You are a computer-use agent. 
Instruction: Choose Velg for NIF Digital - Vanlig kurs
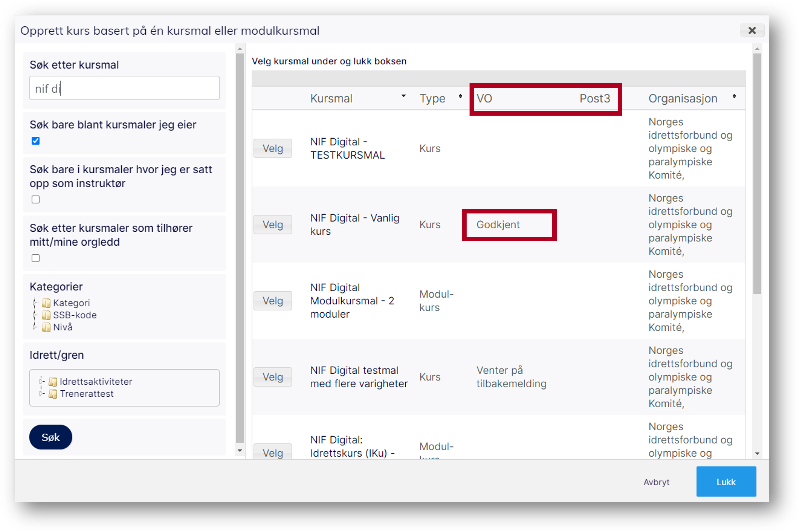tap(273, 225)
